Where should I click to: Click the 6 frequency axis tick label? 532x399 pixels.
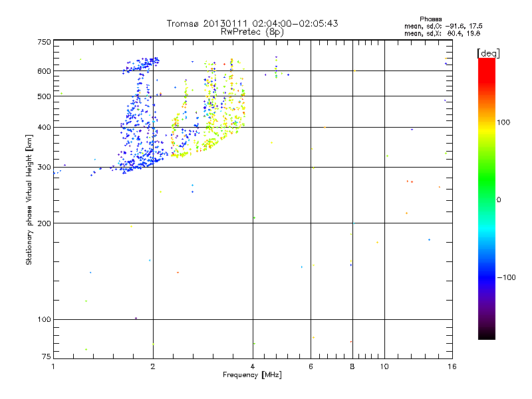click(x=311, y=366)
